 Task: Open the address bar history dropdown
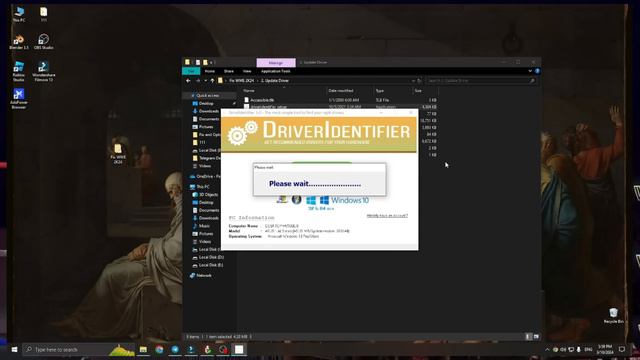(x=413, y=81)
